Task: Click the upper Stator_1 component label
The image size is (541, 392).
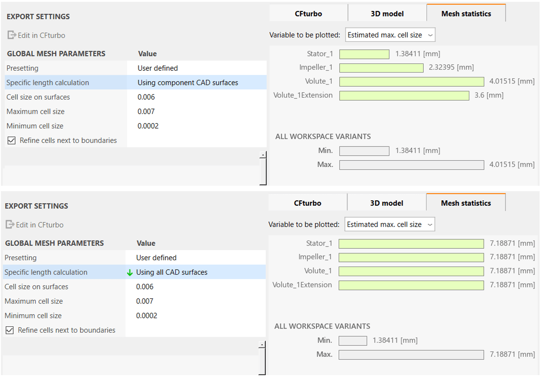Action: tap(320, 54)
